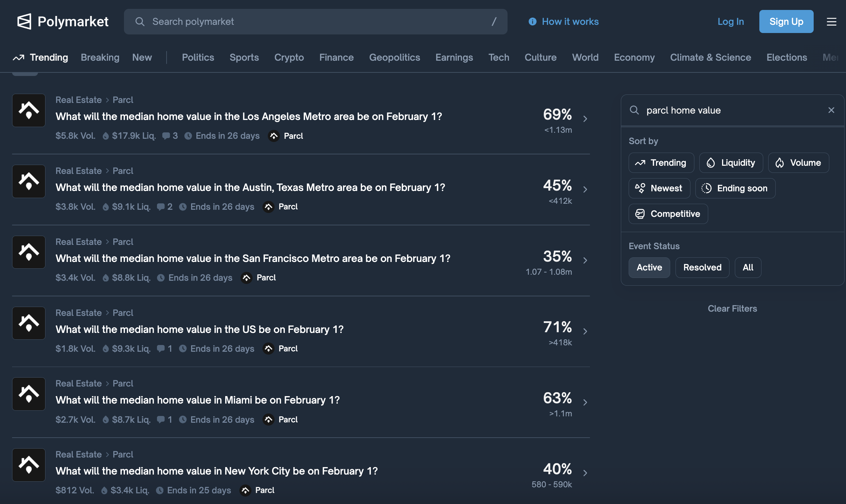Clear the parcl home value search

831,110
